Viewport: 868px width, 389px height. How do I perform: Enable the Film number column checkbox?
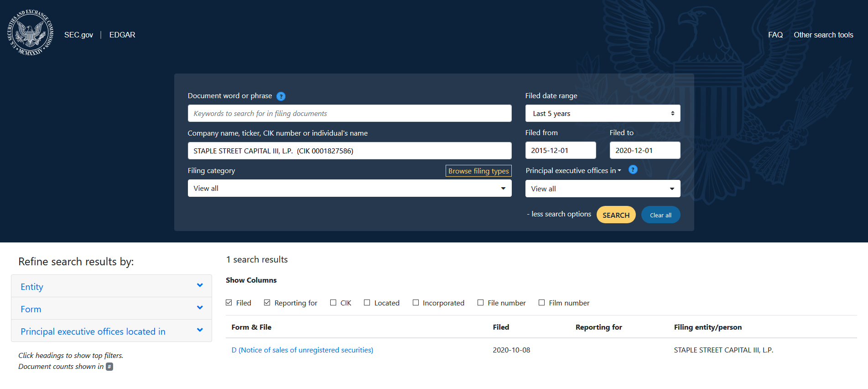coord(542,303)
